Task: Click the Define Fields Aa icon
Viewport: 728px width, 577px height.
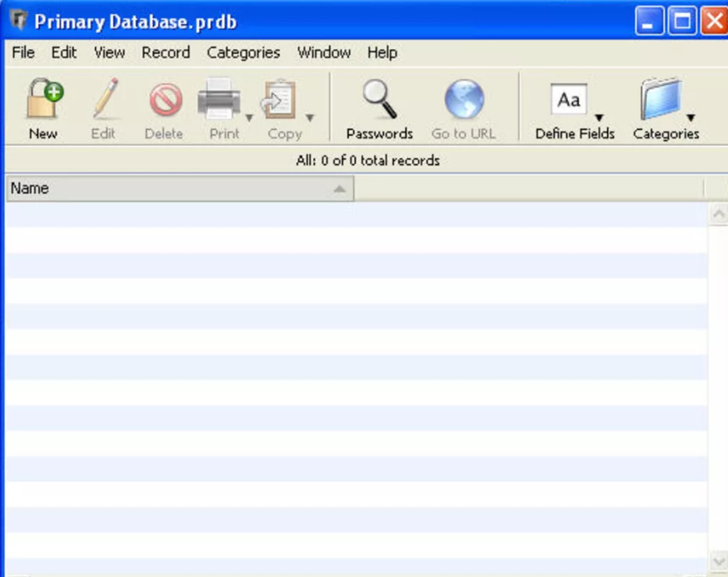Action: 569,99
